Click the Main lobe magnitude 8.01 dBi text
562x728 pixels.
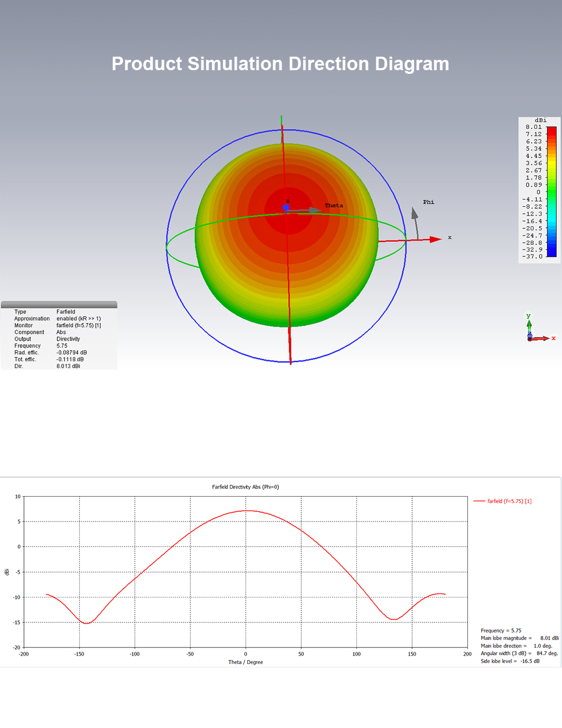pyautogui.click(x=519, y=638)
